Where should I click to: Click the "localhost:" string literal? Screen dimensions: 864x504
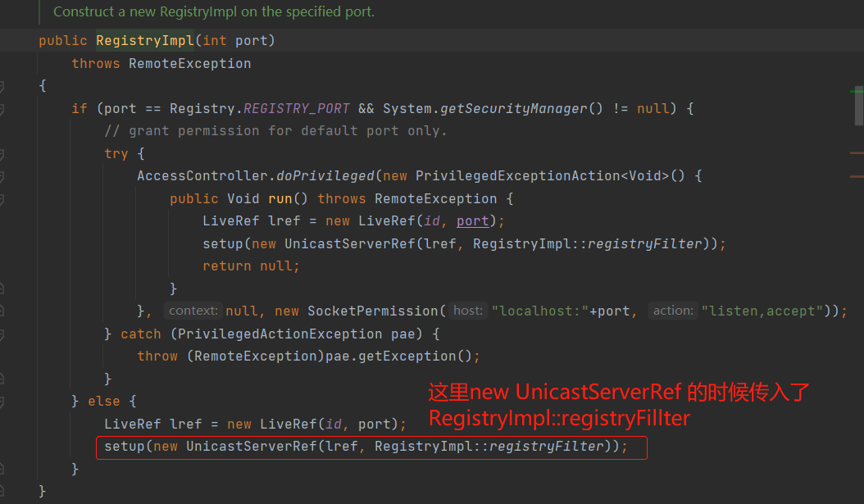pyautogui.click(x=540, y=311)
